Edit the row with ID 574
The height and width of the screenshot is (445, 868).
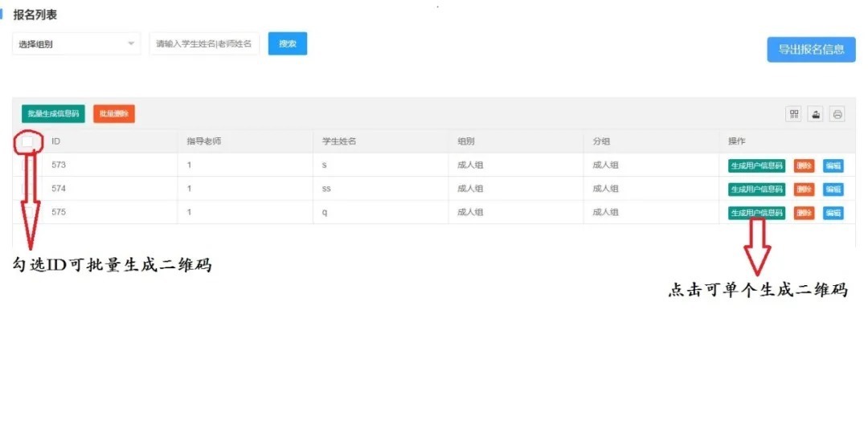tap(833, 190)
